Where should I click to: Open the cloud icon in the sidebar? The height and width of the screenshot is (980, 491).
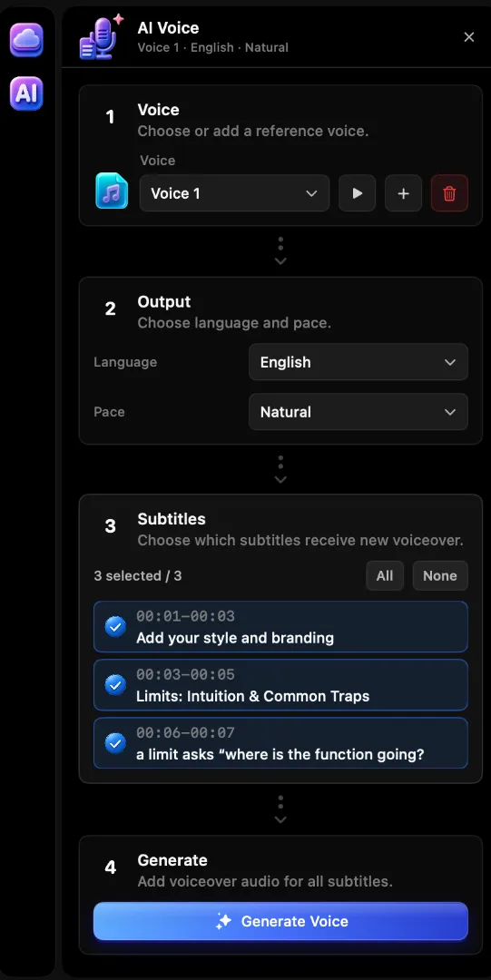26,39
